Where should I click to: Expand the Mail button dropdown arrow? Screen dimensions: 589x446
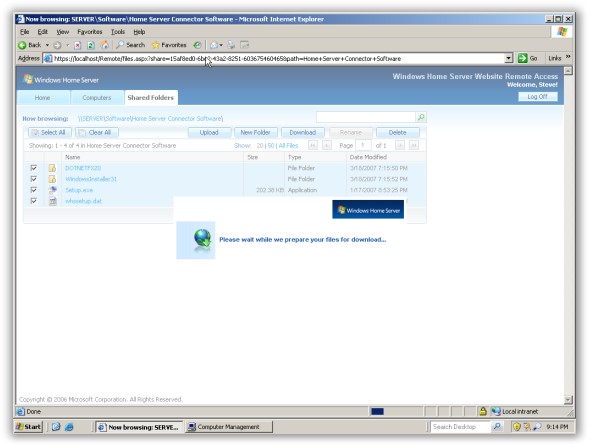click(221, 45)
